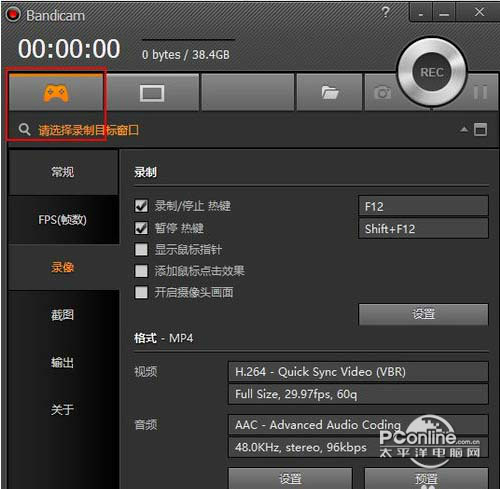
Task: Open the FPS(帧数) tab
Action: pos(63,220)
